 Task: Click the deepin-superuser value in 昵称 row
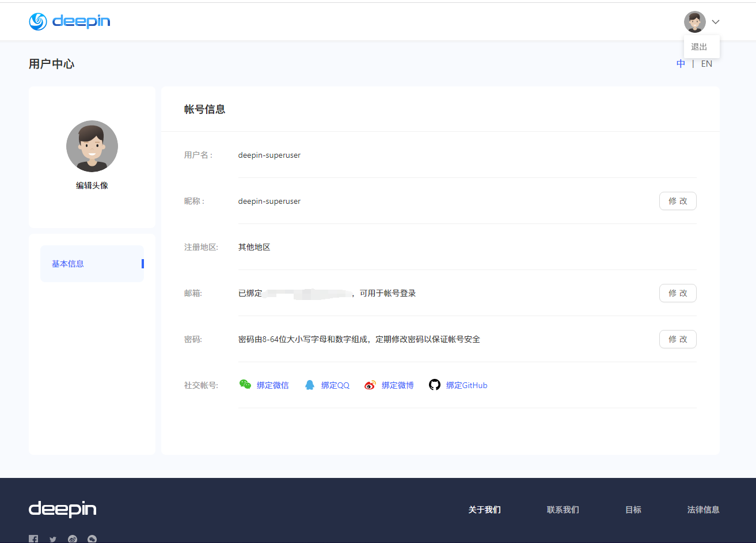tap(269, 201)
